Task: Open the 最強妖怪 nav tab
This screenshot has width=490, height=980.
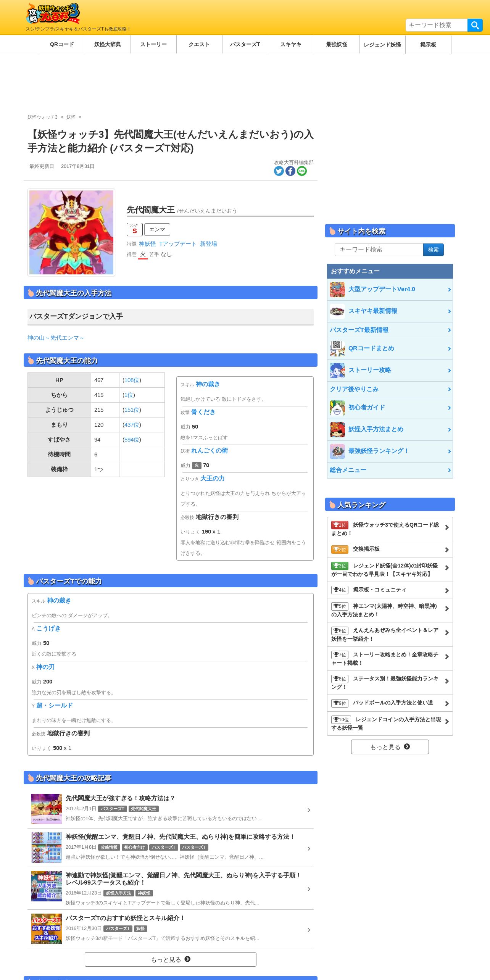Action: point(337,44)
